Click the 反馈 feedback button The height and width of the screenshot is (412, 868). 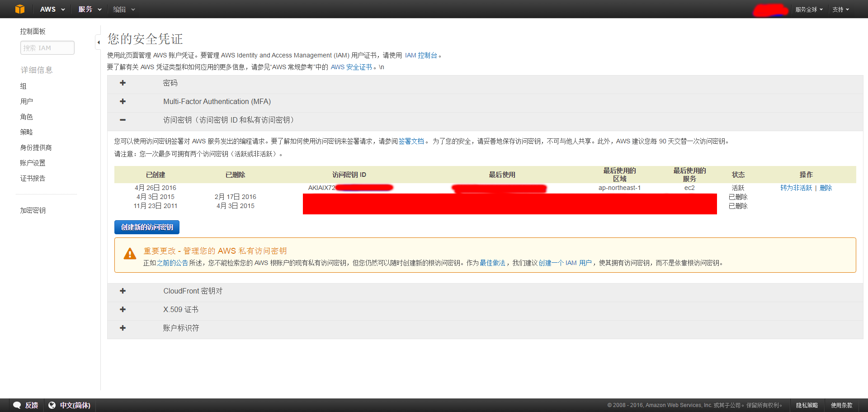pyautogui.click(x=32, y=405)
